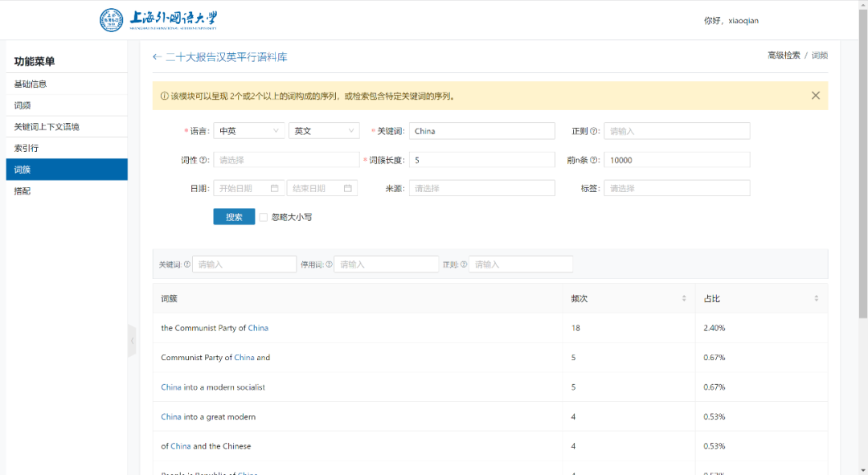Click the 你好, xiaoqian user greeting
This screenshot has width=868, height=475.
(731, 20)
